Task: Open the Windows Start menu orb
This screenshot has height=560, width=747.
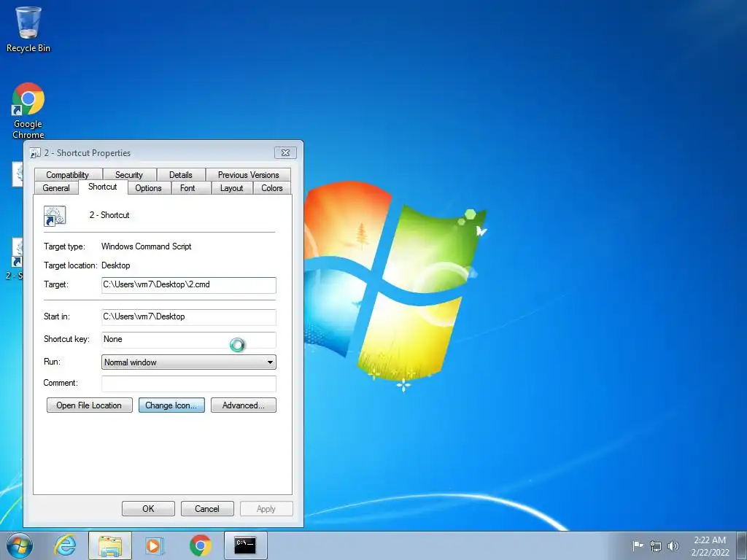Action: click(20, 545)
